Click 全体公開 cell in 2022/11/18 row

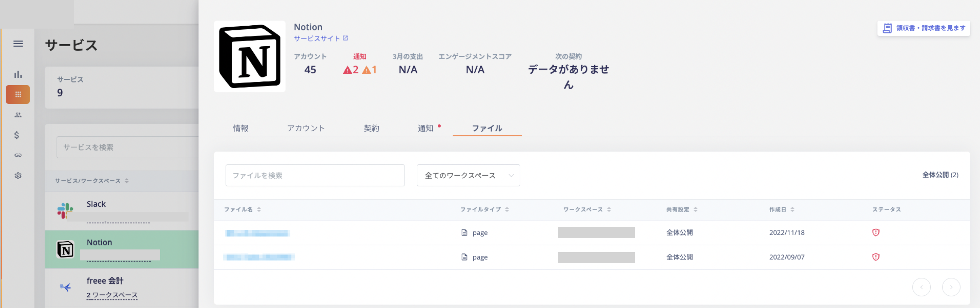pyautogui.click(x=679, y=232)
